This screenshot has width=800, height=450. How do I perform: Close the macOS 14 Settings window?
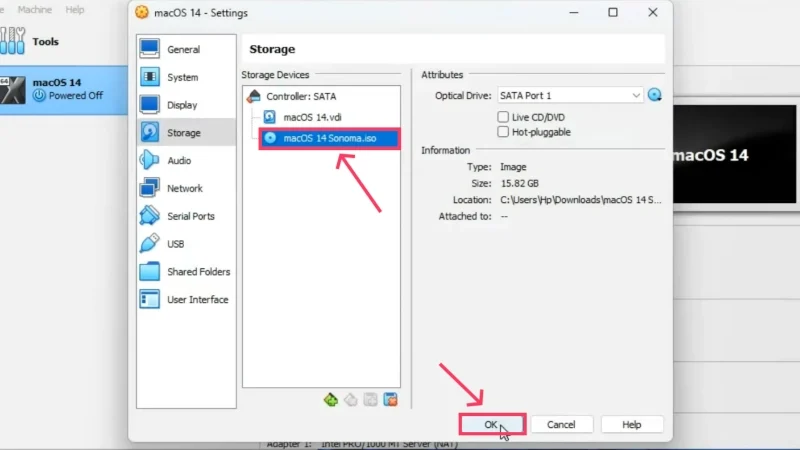[x=653, y=12]
